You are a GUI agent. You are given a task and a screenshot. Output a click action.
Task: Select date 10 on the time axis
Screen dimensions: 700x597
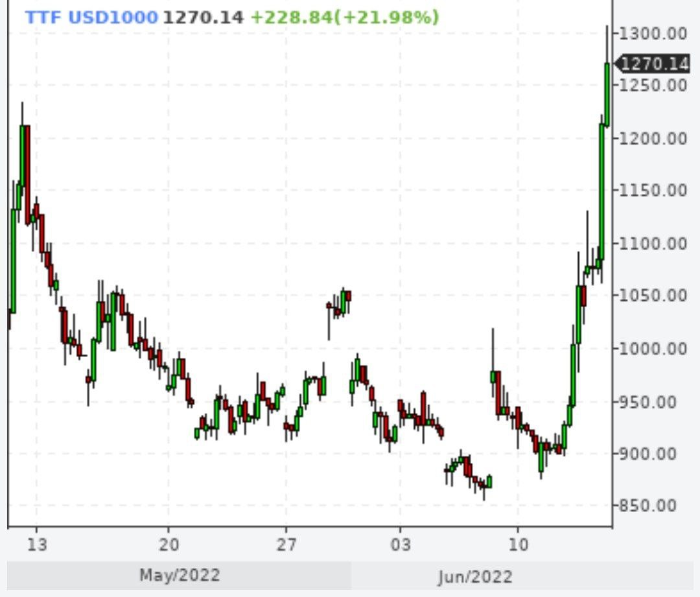click(518, 544)
